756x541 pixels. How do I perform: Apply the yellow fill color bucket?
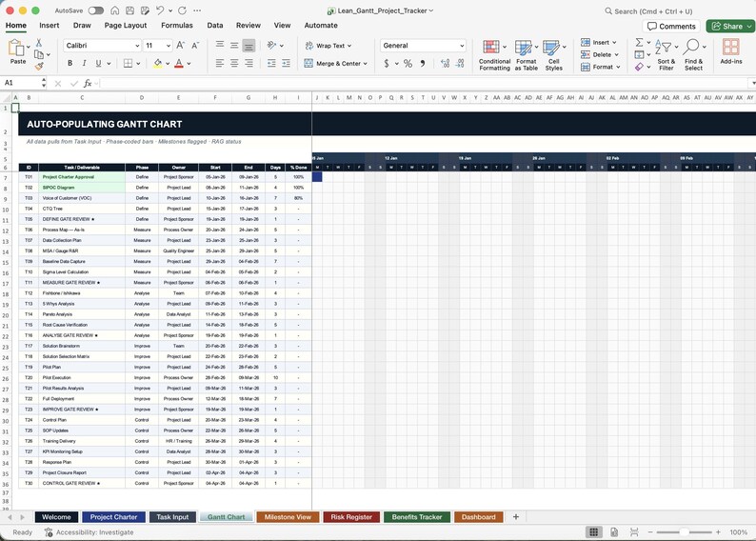tap(158, 63)
